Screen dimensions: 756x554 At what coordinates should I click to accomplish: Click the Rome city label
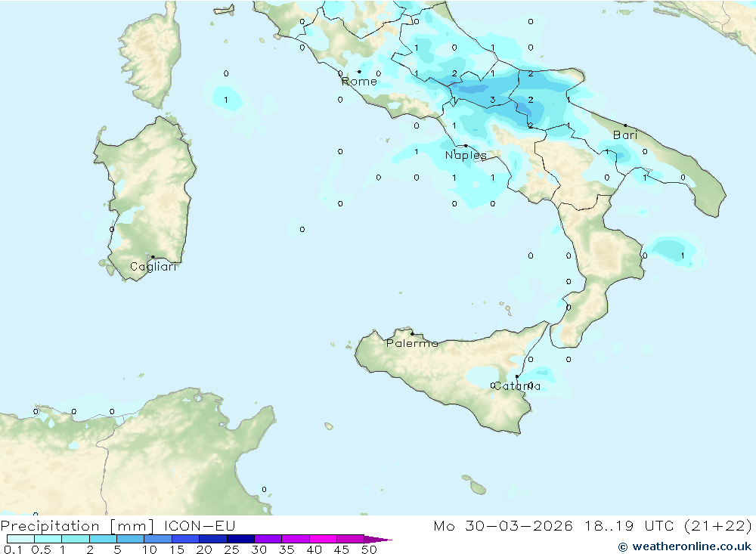359,82
